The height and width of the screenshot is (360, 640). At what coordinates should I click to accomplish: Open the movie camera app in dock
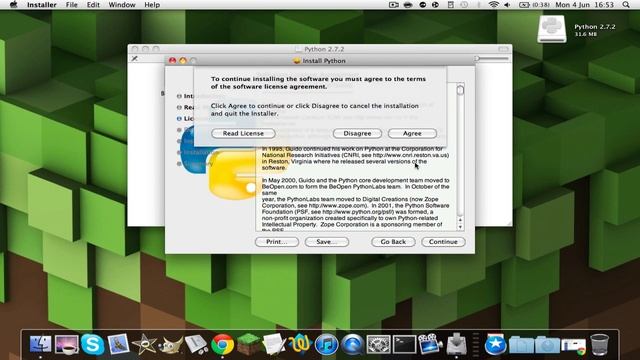pos(430,344)
